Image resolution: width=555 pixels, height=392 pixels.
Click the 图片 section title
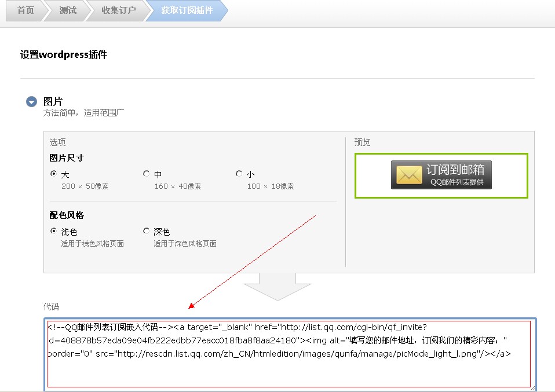pyautogui.click(x=53, y=101)
